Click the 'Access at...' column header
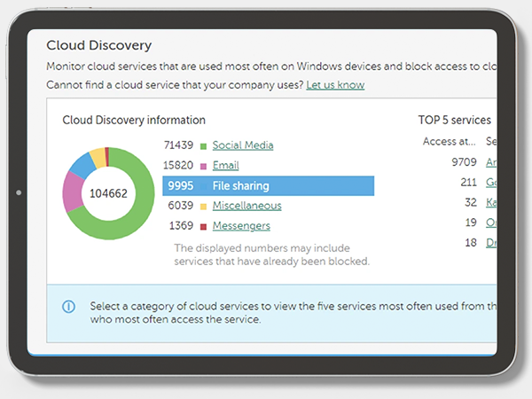 click(449, 142)
